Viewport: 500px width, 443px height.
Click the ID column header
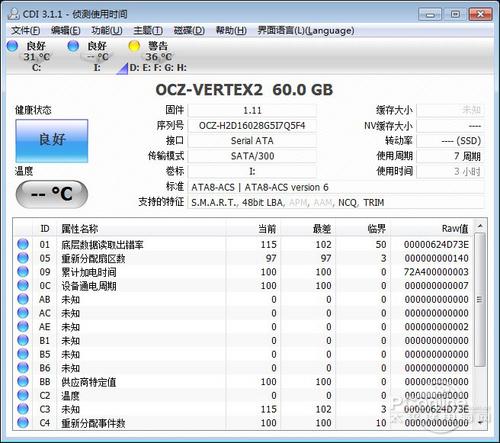pos(45,229)
